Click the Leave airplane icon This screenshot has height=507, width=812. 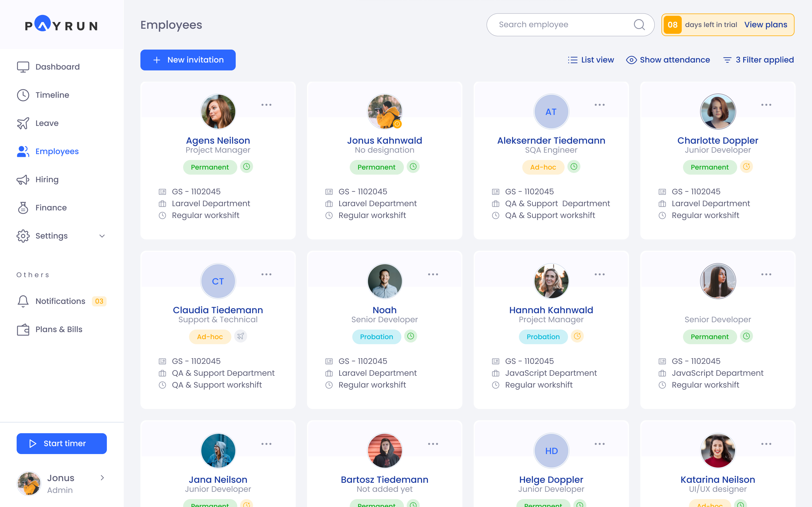pos(23,123)
